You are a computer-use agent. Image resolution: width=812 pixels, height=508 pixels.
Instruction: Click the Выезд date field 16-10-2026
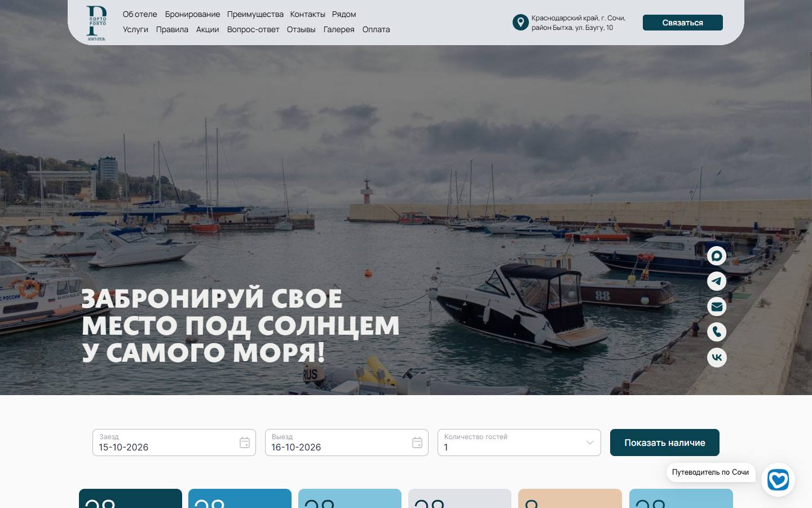[347, 443]
